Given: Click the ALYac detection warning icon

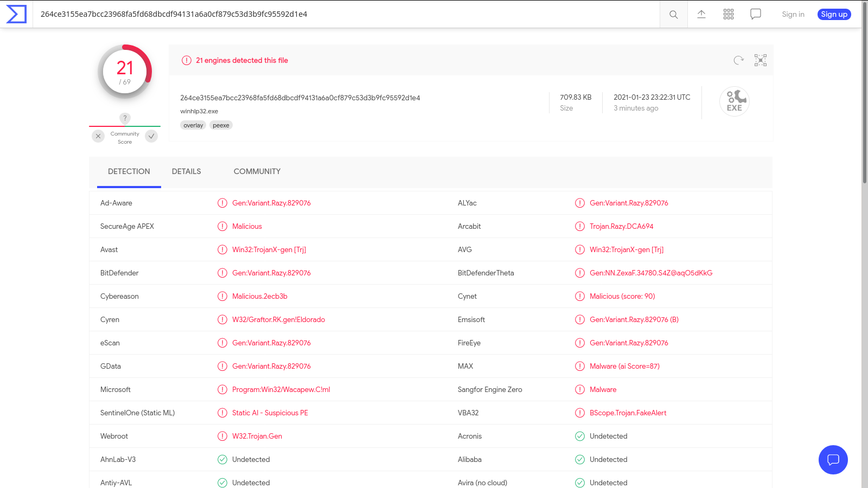Looking at the screenshot, I should [580, 203].
